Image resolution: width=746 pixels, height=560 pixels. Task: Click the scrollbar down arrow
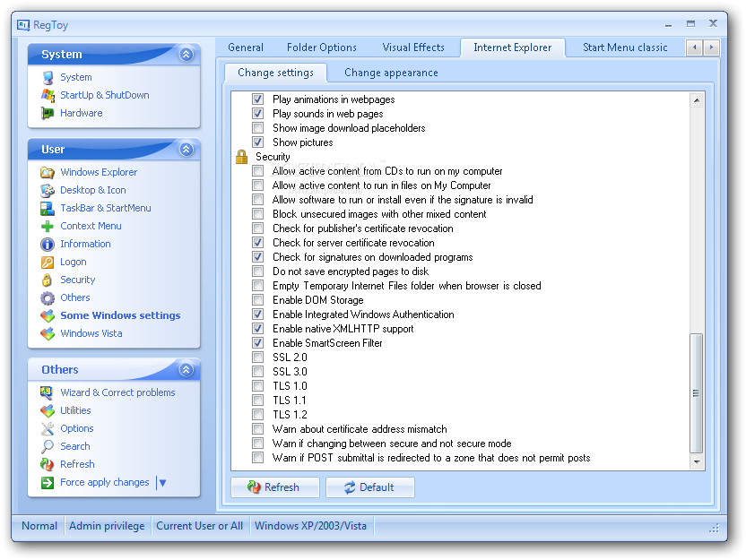click(x=697, y=461)
